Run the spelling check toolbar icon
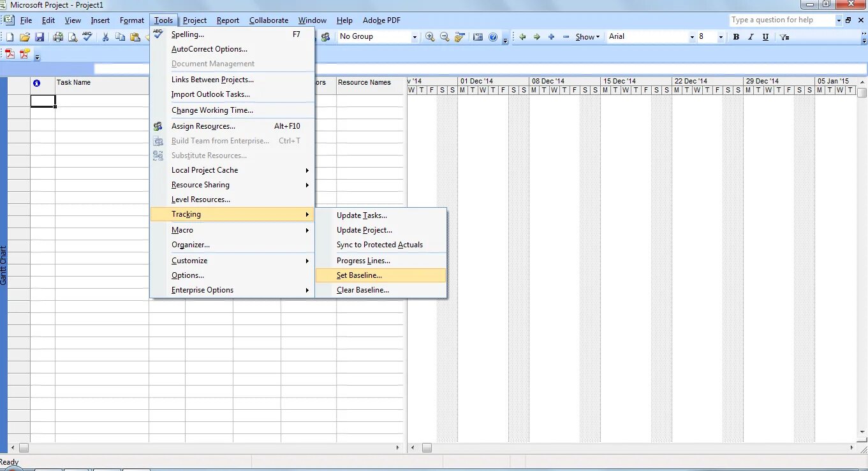The width and height of the screenshot is (868, 471). [87, 37]
